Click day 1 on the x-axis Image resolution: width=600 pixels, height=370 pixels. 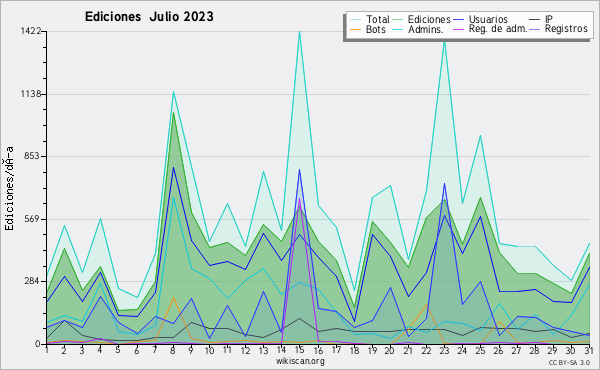point(47,350)
